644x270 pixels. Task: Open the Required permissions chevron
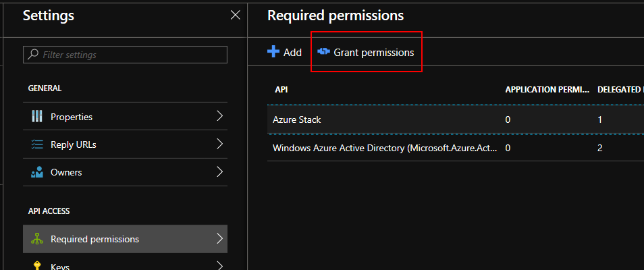tap(219, 238)
